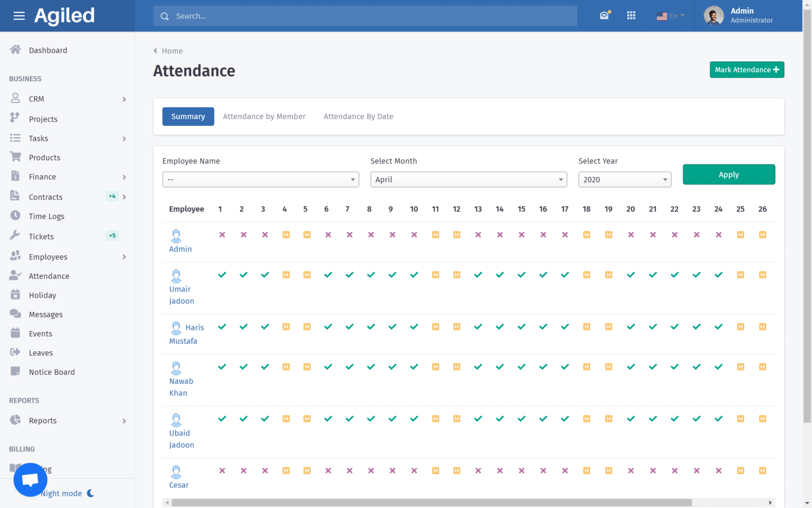
Task: Click the Messages chat icon
Action: point(15,314)
